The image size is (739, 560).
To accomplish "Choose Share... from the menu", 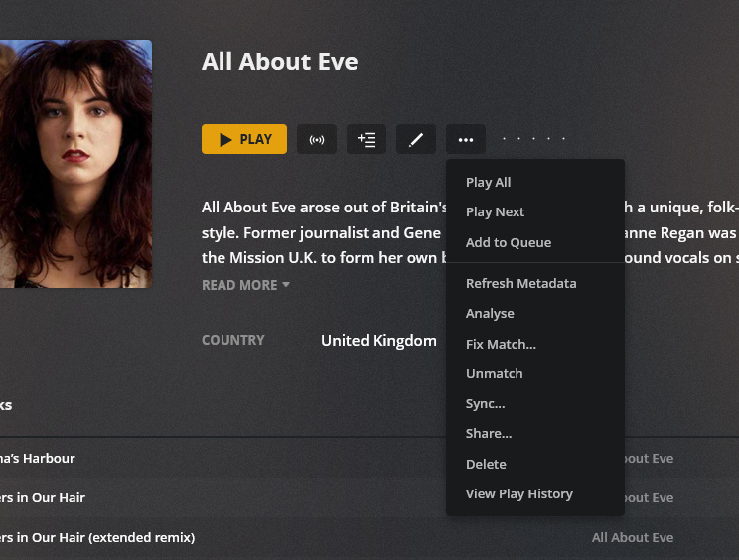I will (x=535, y=434).
